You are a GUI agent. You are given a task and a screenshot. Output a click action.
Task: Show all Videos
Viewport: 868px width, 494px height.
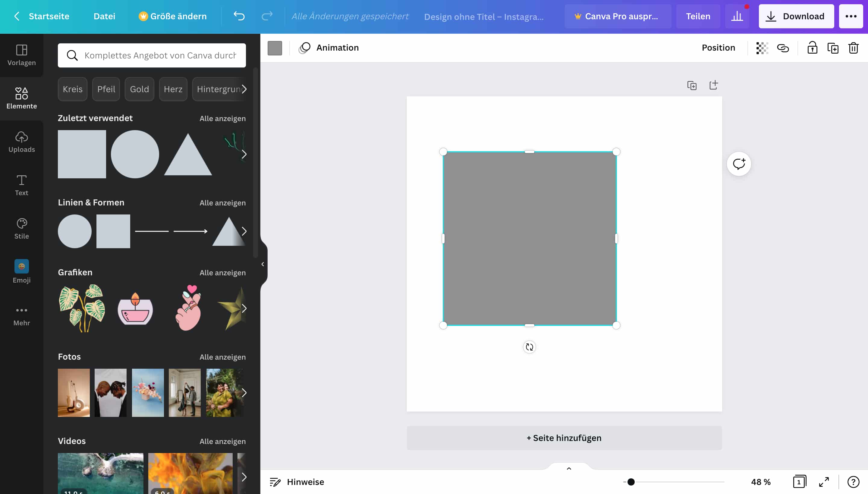[x=223, y=441]
